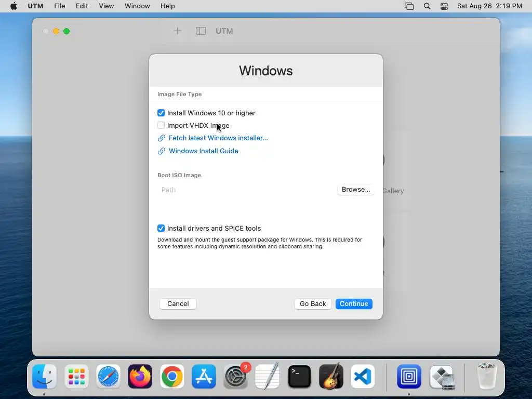Click the Stage Manager windows icon in menu bar

pyautogui.click(x=409, y=6)
